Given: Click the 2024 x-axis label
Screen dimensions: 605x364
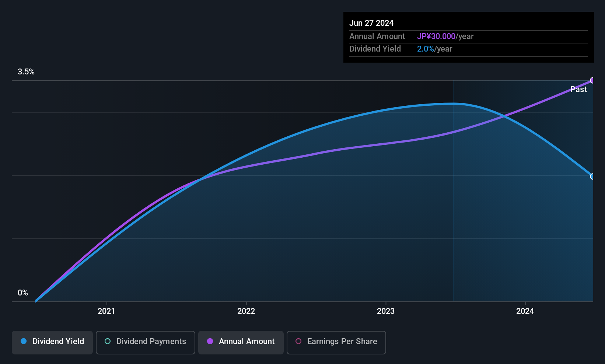Looking at the screenshot, I should coord(525,311).
